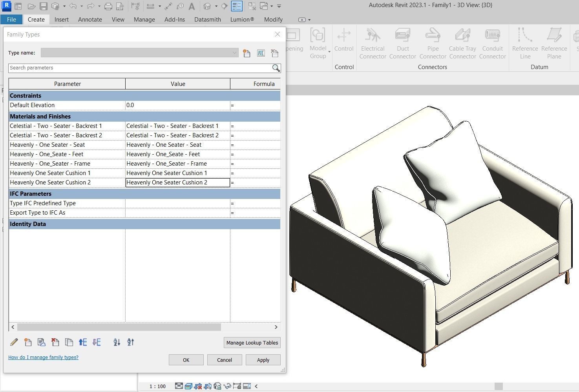Click the Edit Parameter pencil icon
579x392 pixels.
pos(14,342)
